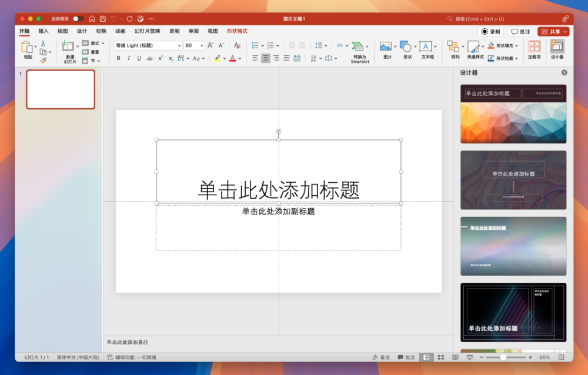
Task: Open the more options ellipsis in title bar
Action: coord(151,19)
